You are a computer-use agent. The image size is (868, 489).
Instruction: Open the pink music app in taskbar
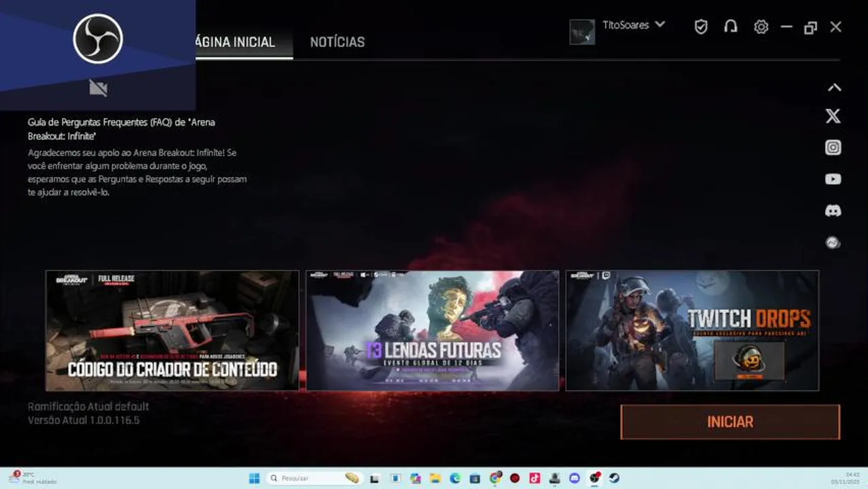click(535, 478)
